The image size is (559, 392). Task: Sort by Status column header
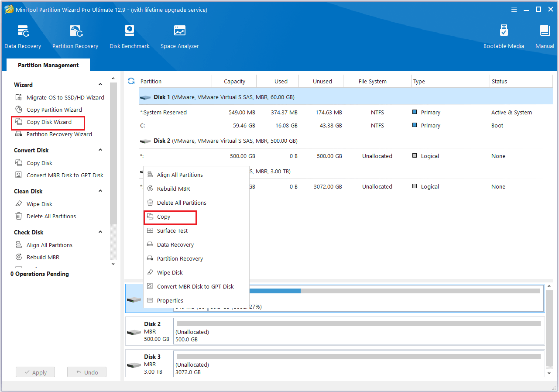pos(521,81)
